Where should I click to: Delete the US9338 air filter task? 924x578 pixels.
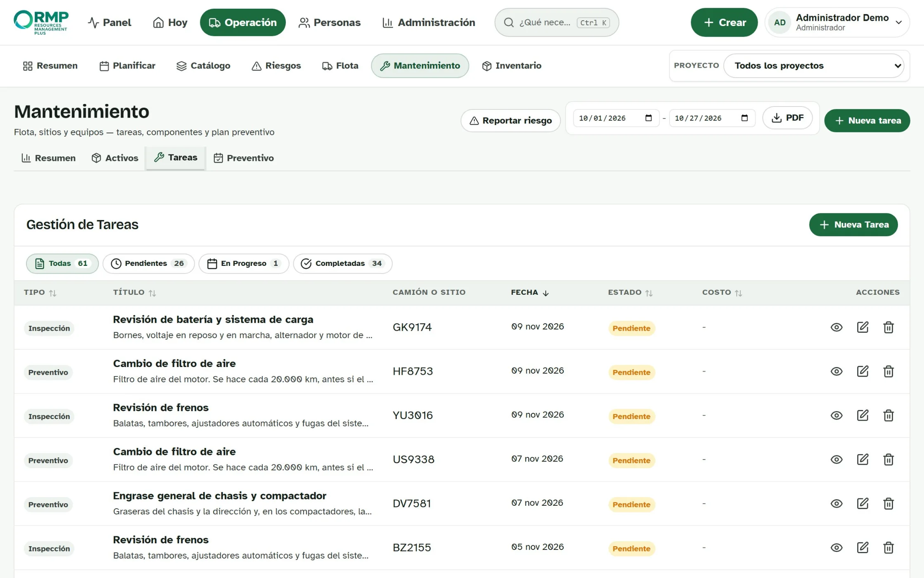(x=889, y=460)
